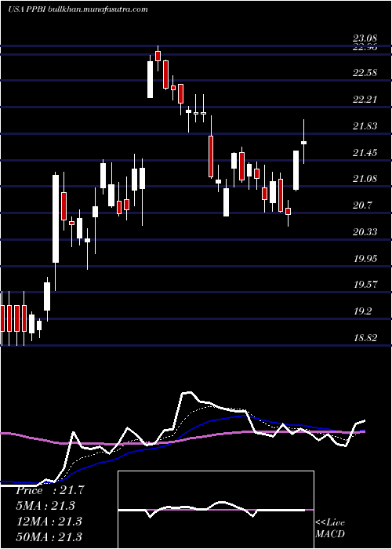Image resolution: width=392 pixels, height=549 pixels.
Task: Click the 19.2 price axis label
Action: pyautogui.click(x=362, y=311)
